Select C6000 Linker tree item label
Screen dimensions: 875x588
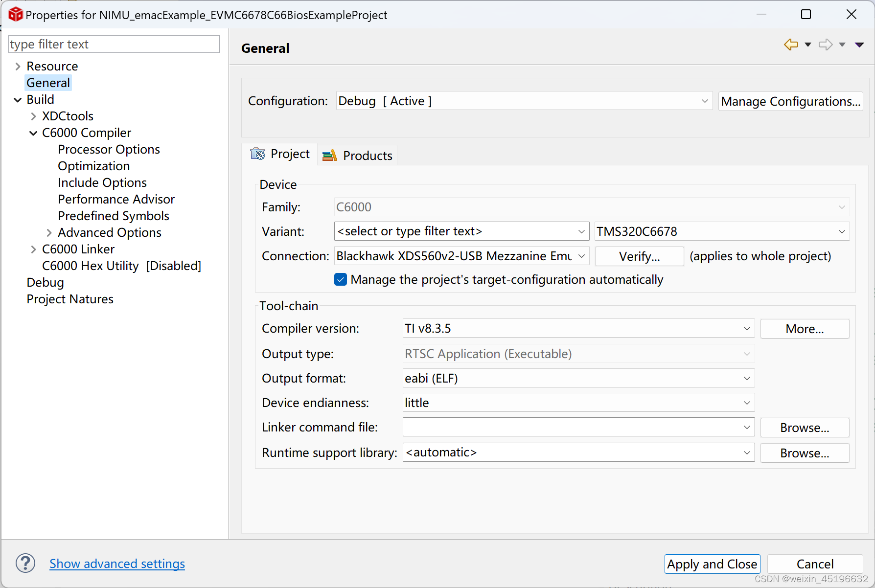[78, 249]
